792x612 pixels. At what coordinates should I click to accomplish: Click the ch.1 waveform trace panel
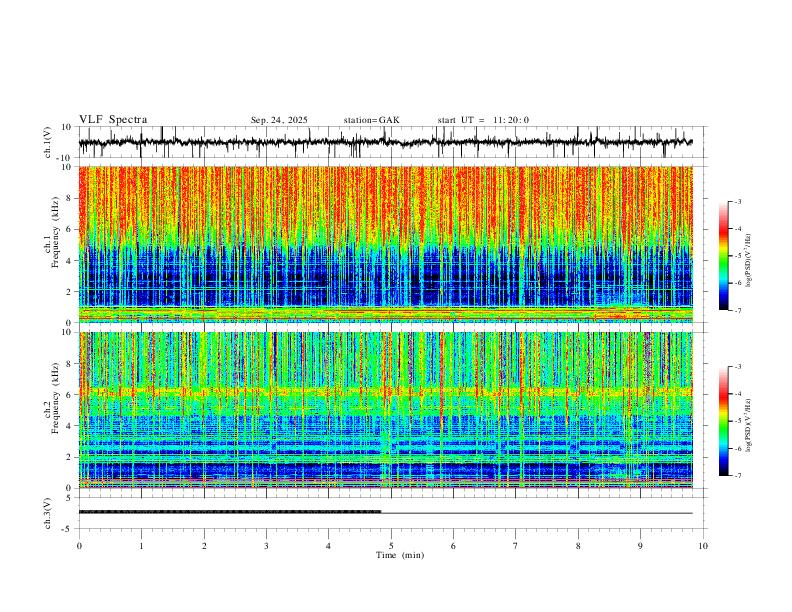pos(393,142)
